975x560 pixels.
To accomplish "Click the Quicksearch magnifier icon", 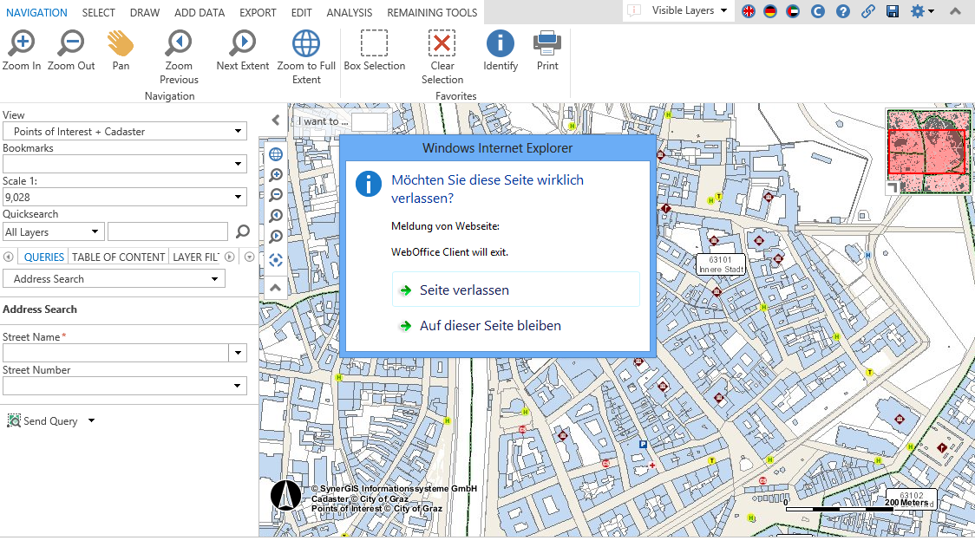I will pos(243,231).
